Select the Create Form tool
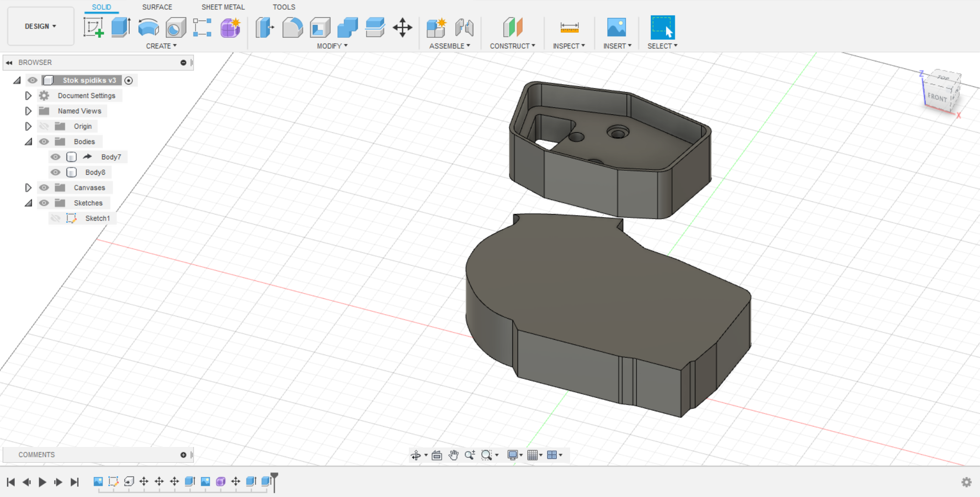The width and height of the screenshot is (980, 497). (230, 27)
